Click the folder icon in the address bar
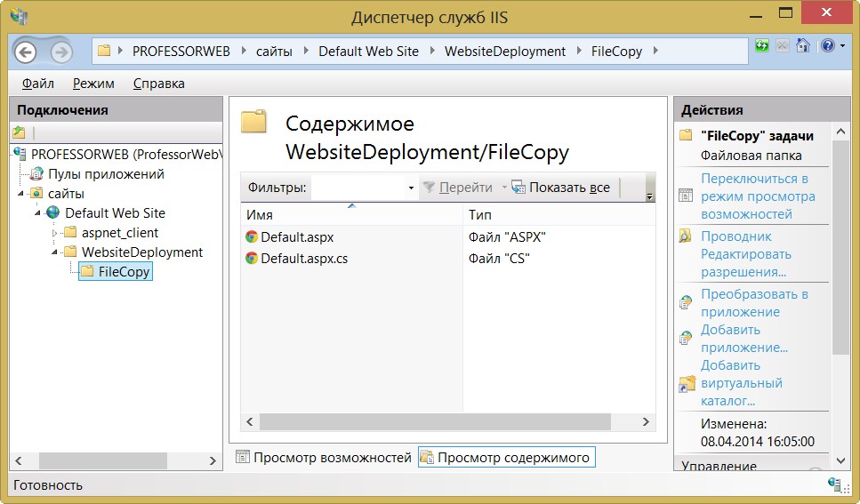Viewport: 860px width, 504px height. tap(104, 51)
